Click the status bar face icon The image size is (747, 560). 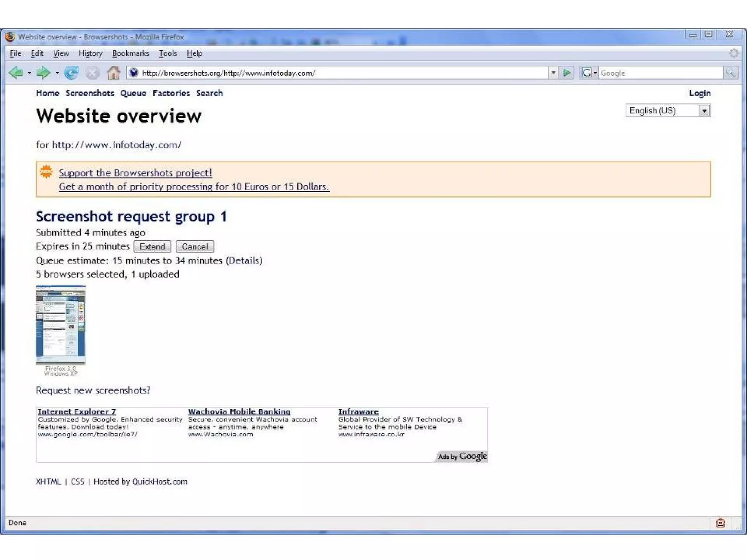click(x=720, y=523)
